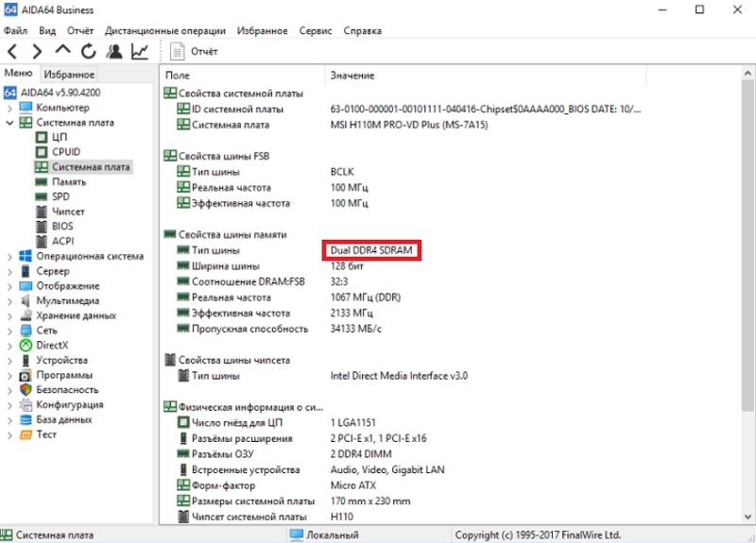Click the Тест benchmark icon
This screenshot has height=543, width=756.
coord(26,434)
